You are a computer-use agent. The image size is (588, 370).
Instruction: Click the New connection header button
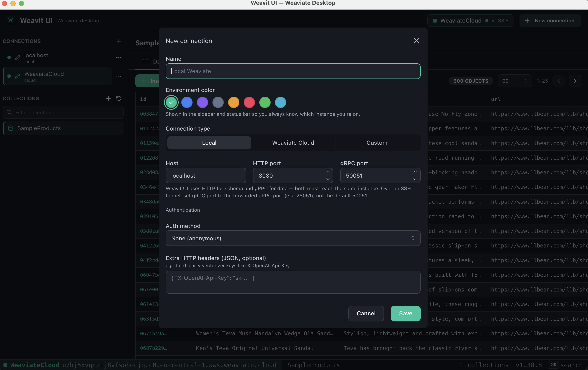coord(550,21)
